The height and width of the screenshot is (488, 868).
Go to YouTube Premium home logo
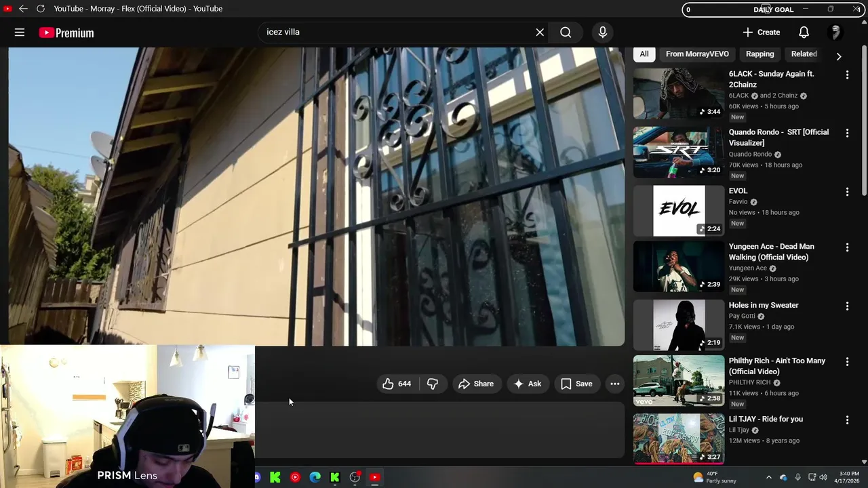click(x=66, y=33)
